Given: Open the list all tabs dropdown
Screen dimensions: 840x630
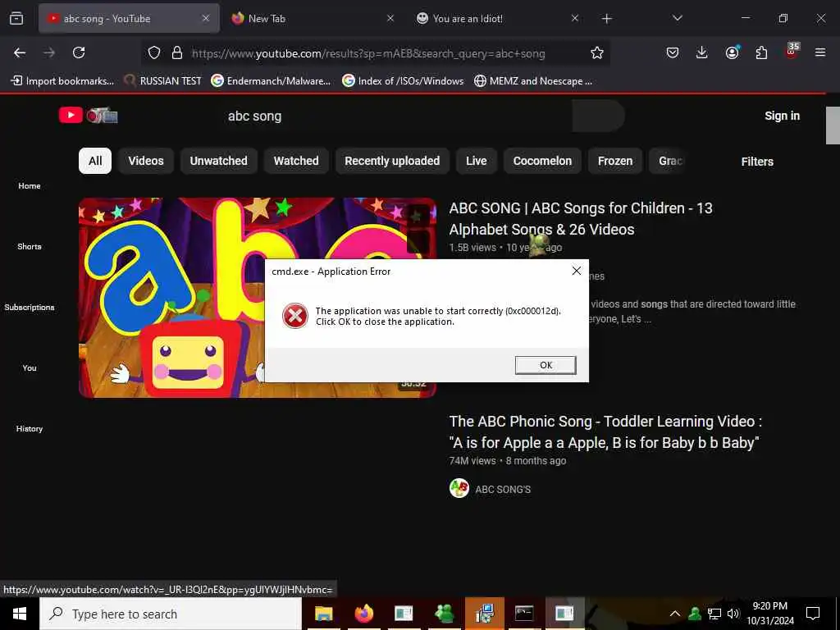Looking at the screenshot, I should click(677, 18).
